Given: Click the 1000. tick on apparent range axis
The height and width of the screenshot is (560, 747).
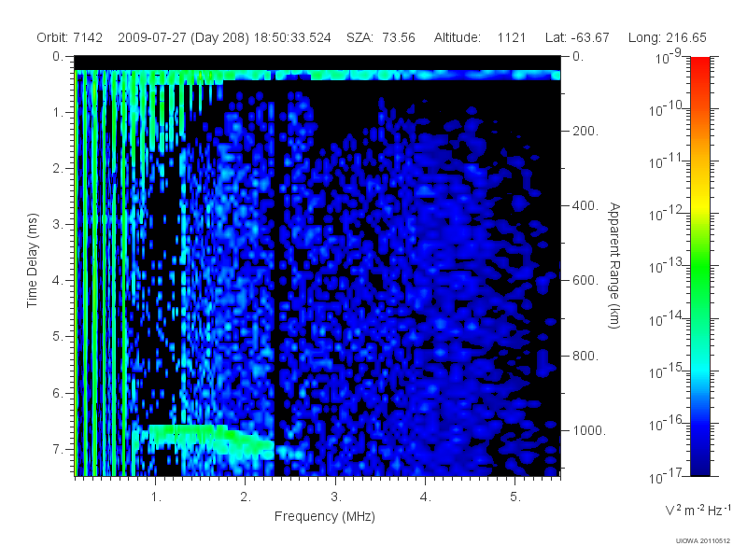Looking at the screenshot, I should (x=589, y=430).
